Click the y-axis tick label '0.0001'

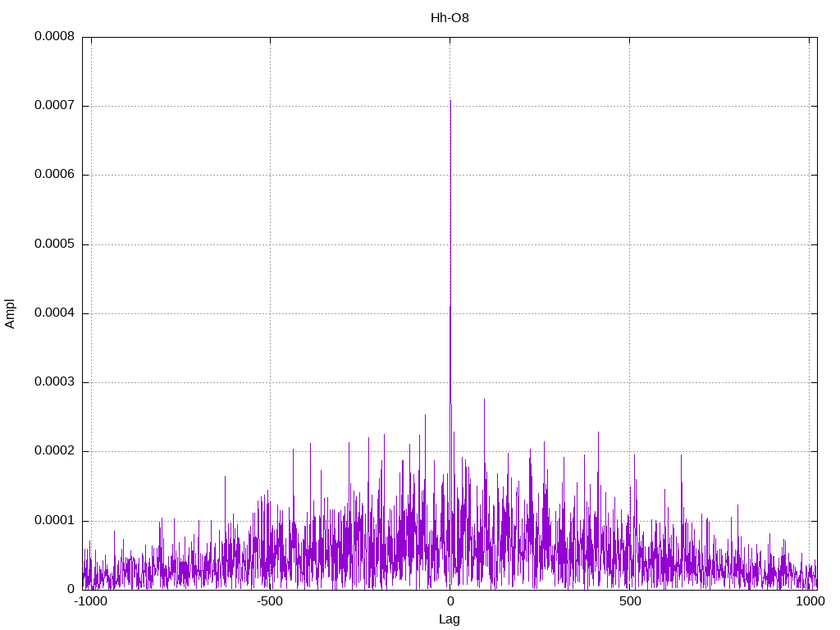tap(55, 521)
